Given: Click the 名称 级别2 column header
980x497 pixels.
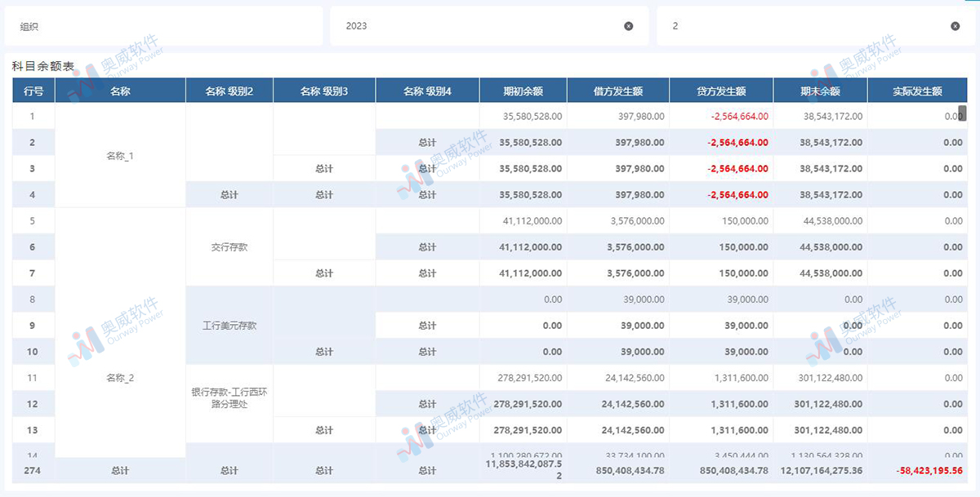Looking at the screenshot, I should point(229,91).
